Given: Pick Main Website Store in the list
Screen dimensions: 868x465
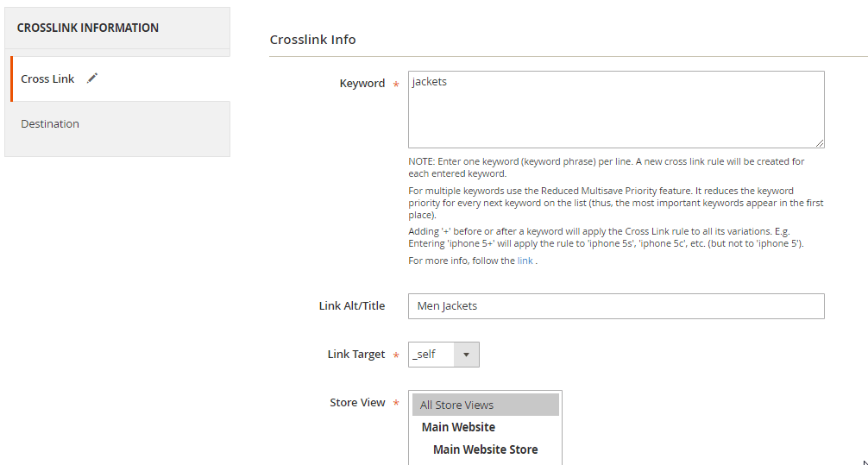Looking at the screenshot, I should (485, 449).
